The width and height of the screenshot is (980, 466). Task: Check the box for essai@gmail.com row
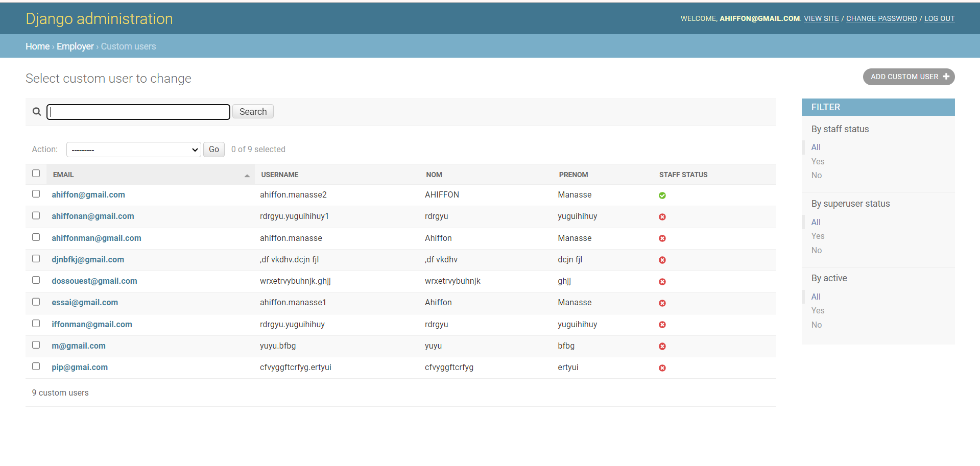pos(36,302)
